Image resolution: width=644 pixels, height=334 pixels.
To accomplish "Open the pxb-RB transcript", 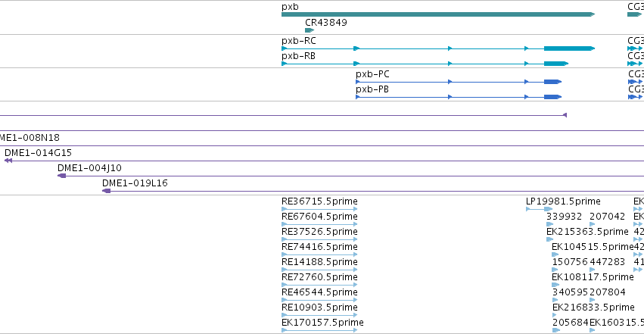I will pyautogui.click(x=425, y=64).
